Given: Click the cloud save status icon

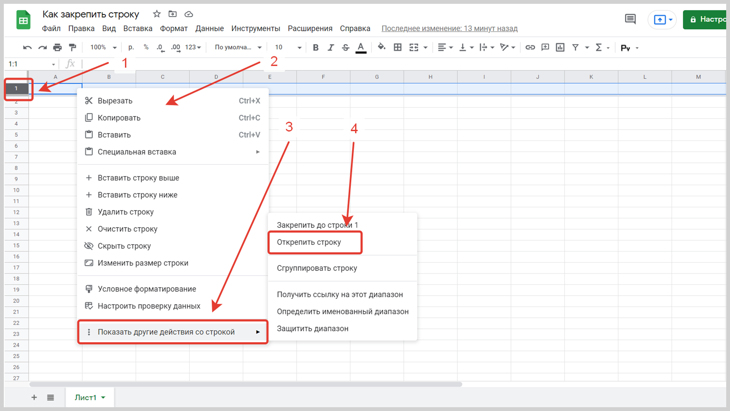Looking at the screenshot, I should 189,14.
